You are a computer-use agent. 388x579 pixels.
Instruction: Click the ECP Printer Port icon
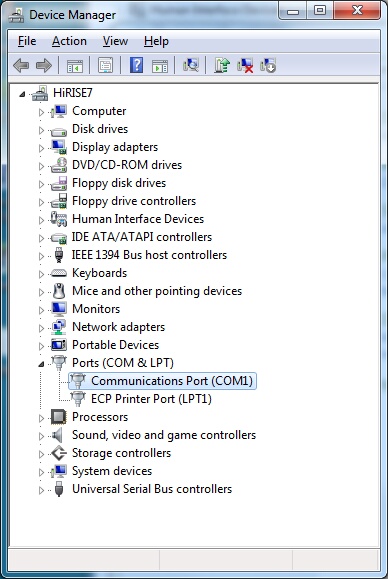click(78, 399)
